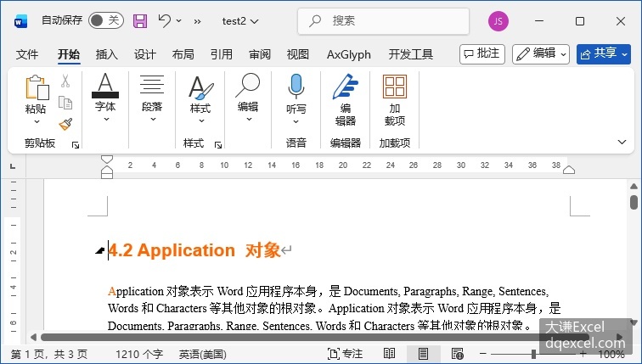Click the horizontal scrollbar left arrow
Image resolution: width=642 pixels, height=364 pixels.
coord(33,338)
